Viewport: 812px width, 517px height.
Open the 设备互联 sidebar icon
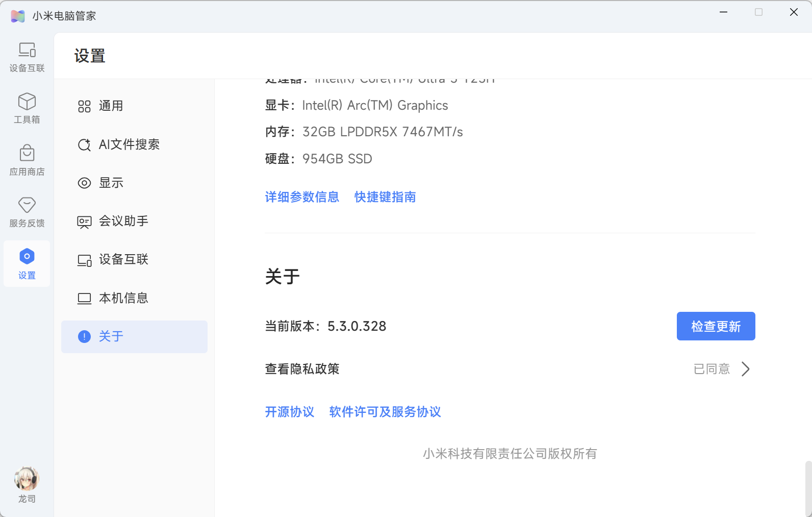[27, 50]
